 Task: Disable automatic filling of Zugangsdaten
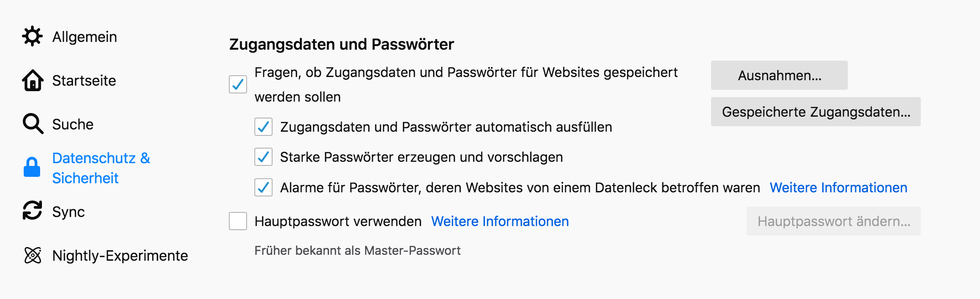tap(263, 127)
